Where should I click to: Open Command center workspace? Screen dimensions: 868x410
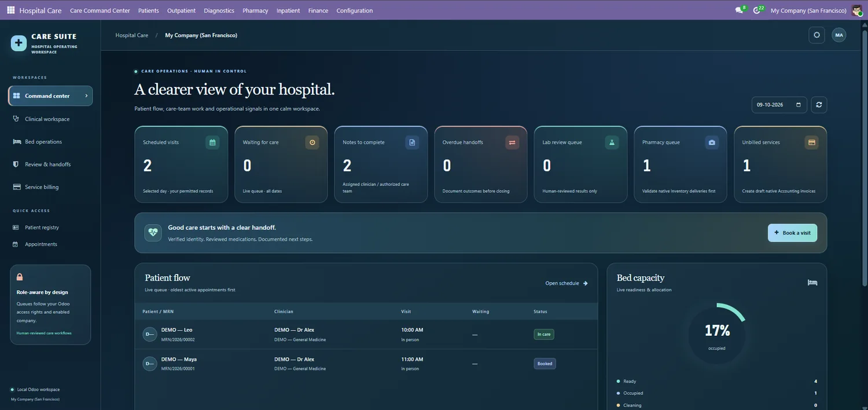coord(50,96)
